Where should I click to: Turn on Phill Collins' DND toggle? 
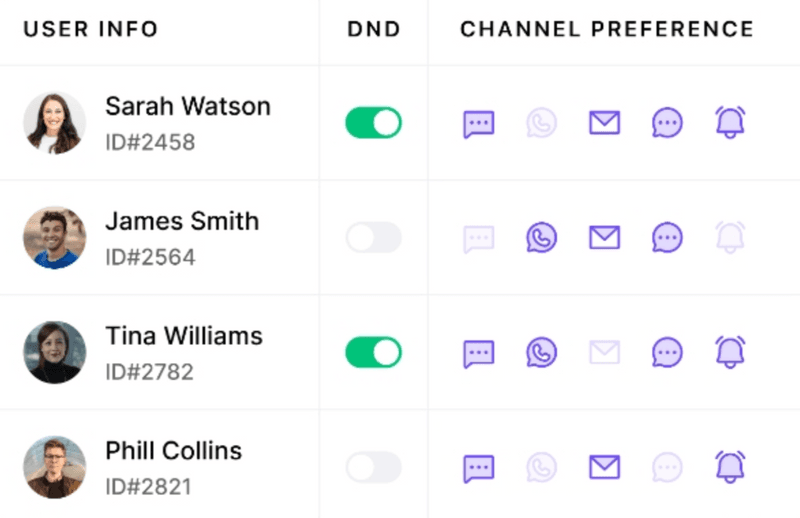click(x=373, y=467)
